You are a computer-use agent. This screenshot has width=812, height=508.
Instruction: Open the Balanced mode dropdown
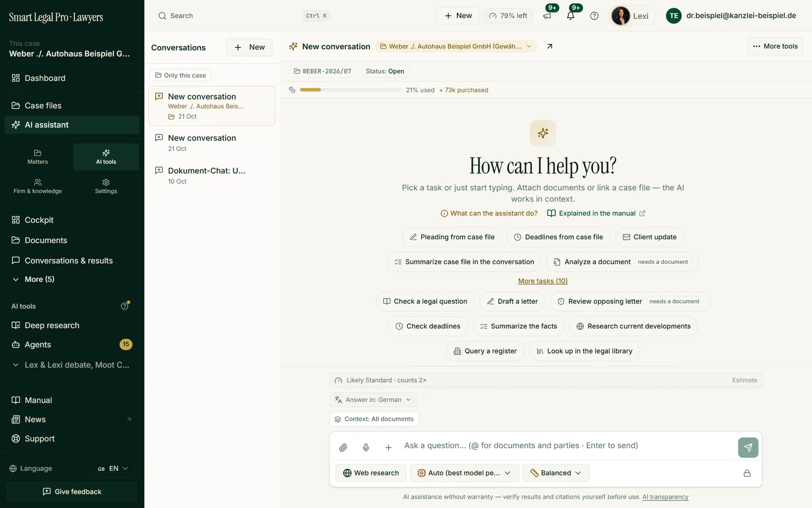coord(556,473)
